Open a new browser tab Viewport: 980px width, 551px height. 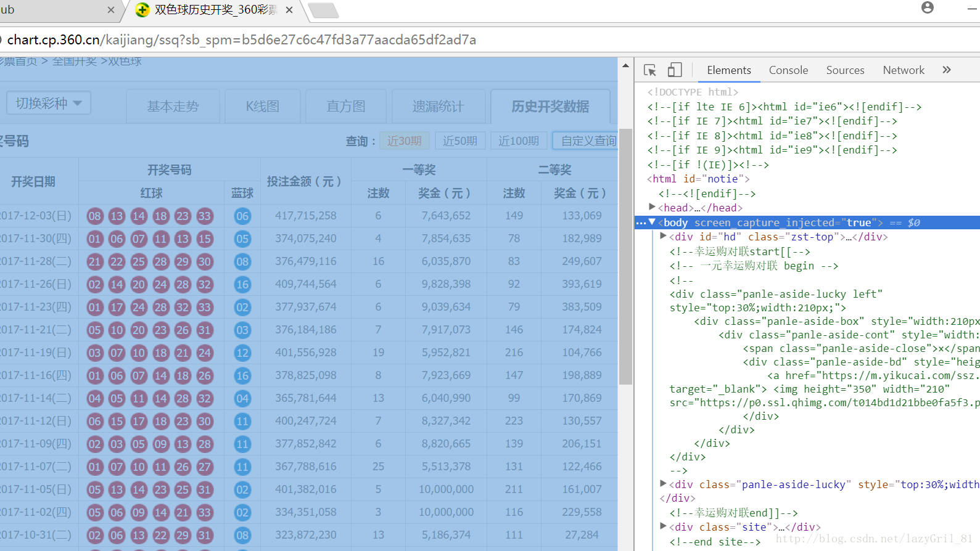(323, 10)
